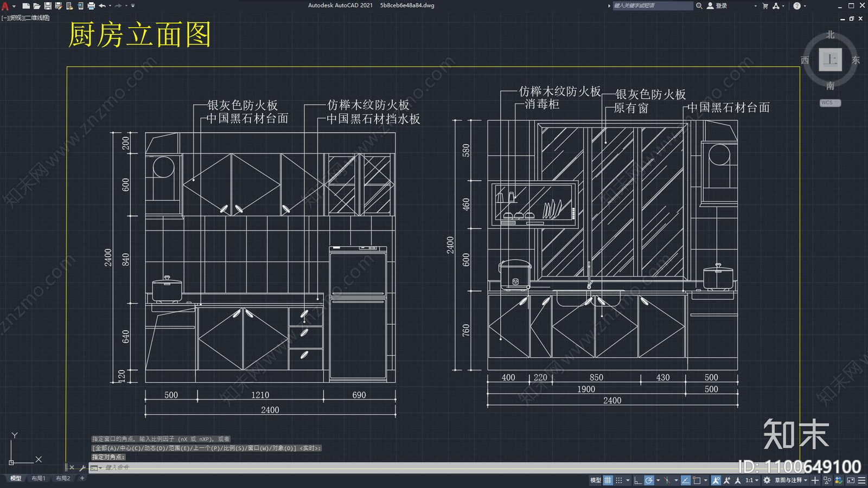Image resolution: width=868 pixels, height=488 pixels.
Task: Toggle ortho mode in the status bar
Action: [x=638, y=480]
